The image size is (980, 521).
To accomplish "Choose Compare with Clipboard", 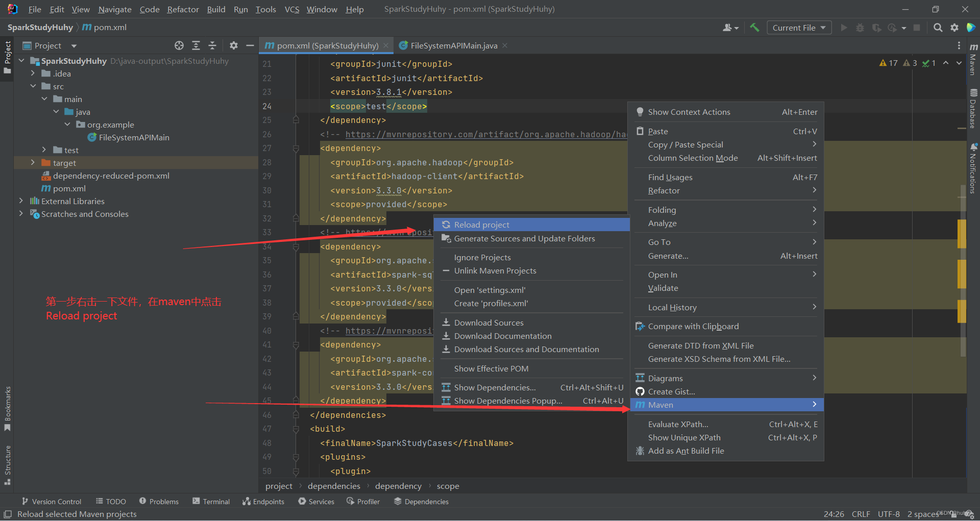I will coord(726,326).
